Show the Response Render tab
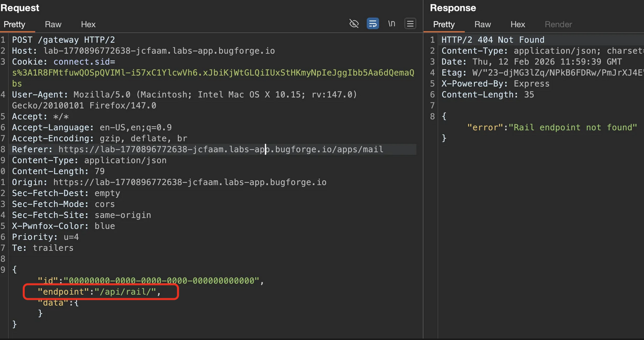This screenshot has width=644, height=340. point(558,24)
